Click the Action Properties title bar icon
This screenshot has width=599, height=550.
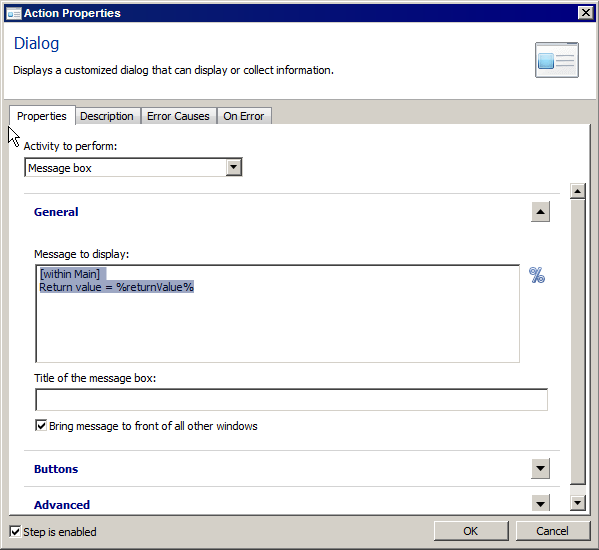pyautogui.click(x=14, y=13)
